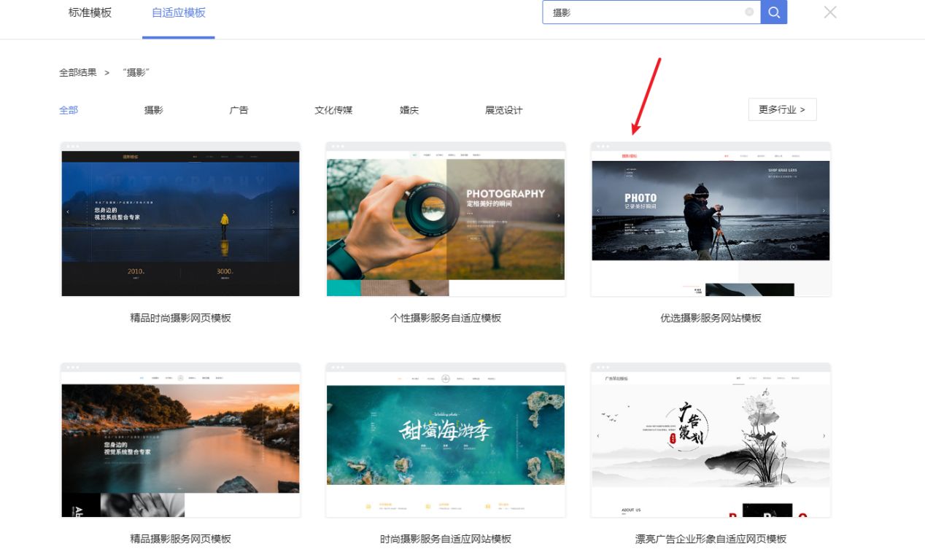Click the right arrow on the 个性摄影服务自适应模板 preview
This screenshot has height=560, width=925.
[x=559, y=215]
